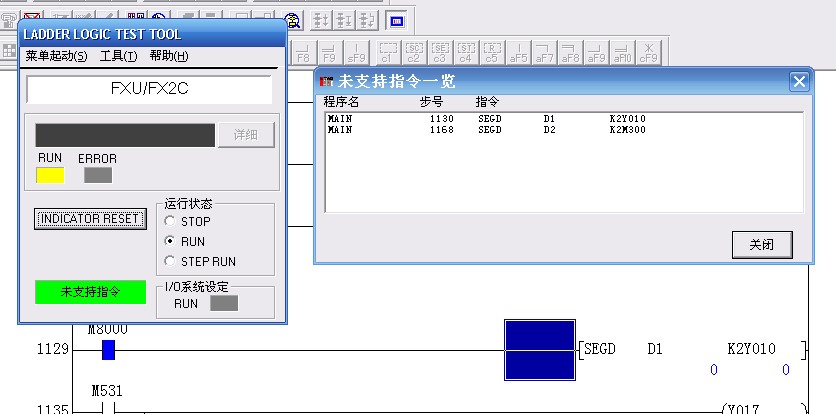Click the 关闭 button in instruction list dialog
The height and width of the screenshot is (414, 836).
click(x=762, y=244)
